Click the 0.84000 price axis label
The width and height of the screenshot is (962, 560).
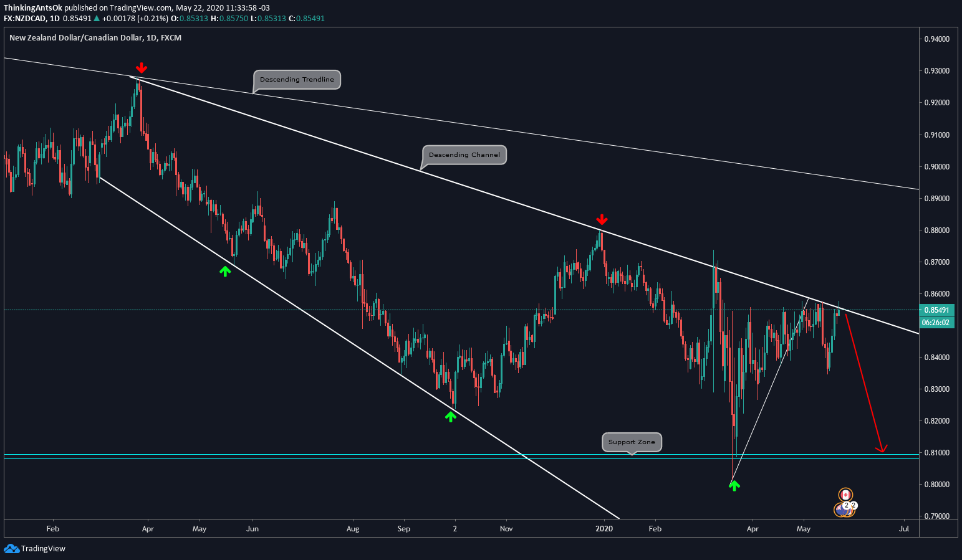tap(936, 358)
